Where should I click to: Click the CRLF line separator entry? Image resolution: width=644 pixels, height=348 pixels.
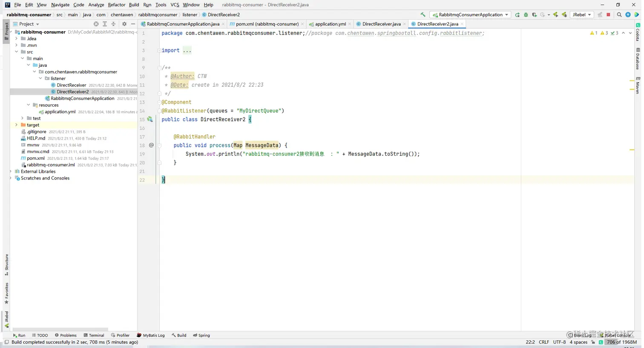click(x=544, y=342)
